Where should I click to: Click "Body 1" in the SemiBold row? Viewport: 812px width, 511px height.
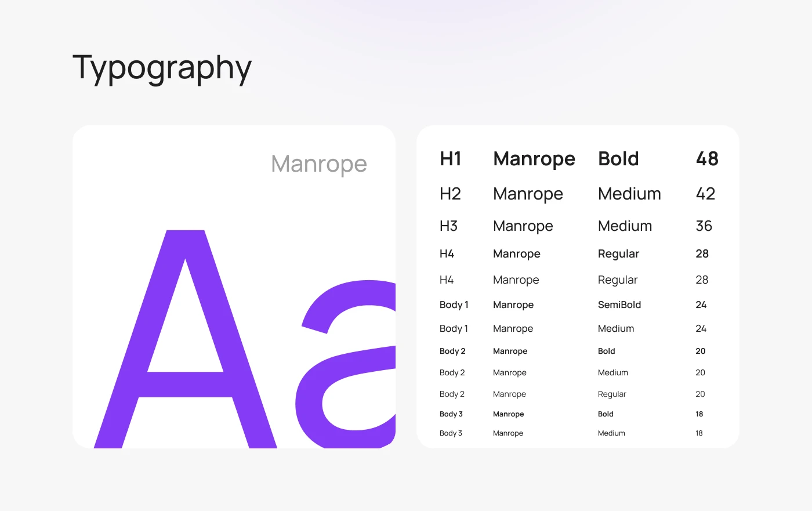(454, 305)
